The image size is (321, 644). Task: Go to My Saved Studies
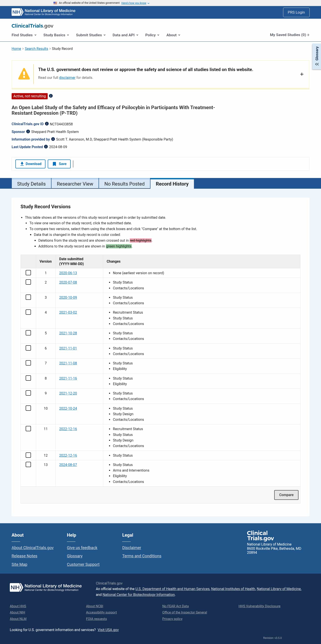click(290, 35)
